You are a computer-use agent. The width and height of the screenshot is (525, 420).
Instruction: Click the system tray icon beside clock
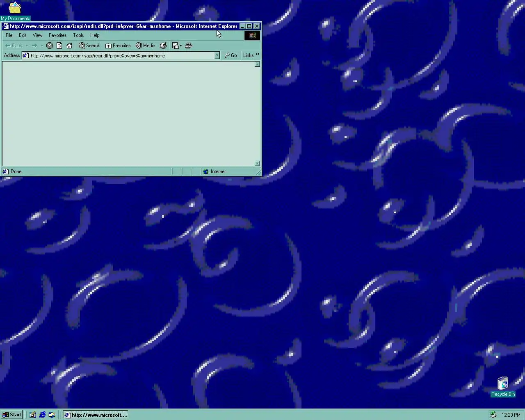(494, 415)
